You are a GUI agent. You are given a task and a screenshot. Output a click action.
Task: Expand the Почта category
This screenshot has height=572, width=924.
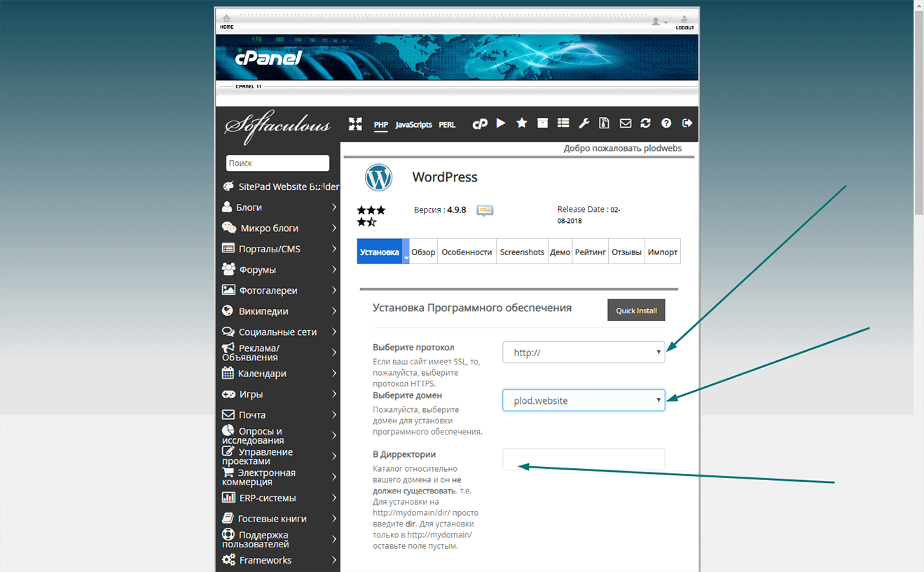[280, 415]
